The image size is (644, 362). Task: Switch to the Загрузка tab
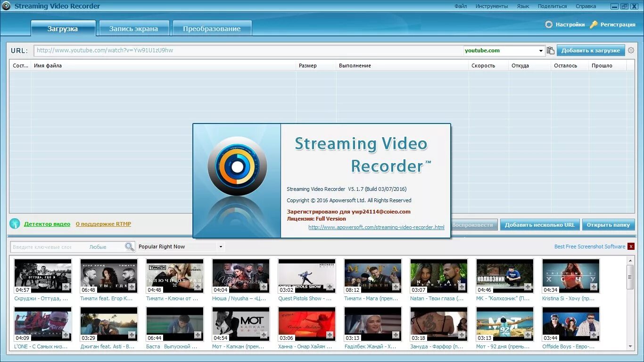point(63,28)
